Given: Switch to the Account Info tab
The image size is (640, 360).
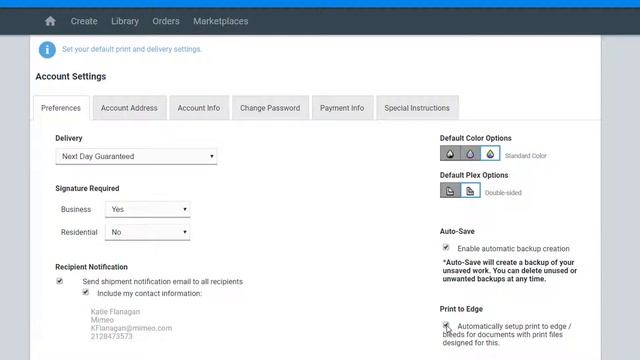Looking at the screenshot, I should [x=199, y=108].
